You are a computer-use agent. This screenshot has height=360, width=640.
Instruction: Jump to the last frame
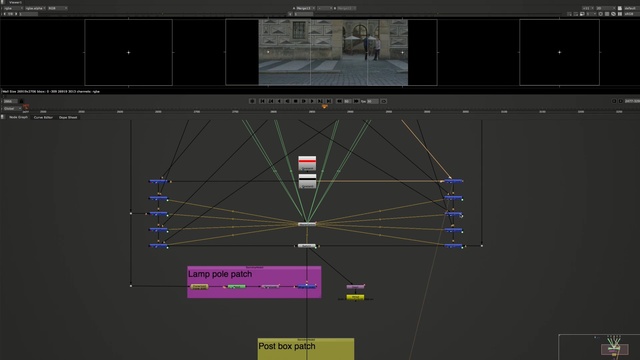click(x=329, y=101)
